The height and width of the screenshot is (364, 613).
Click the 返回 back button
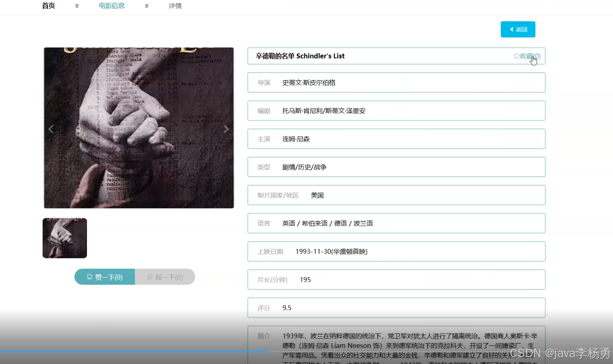518,29
